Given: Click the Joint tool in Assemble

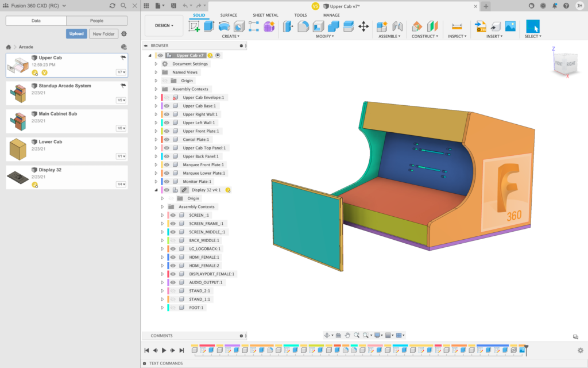Looking at the screenshot, I should point(397,26).
